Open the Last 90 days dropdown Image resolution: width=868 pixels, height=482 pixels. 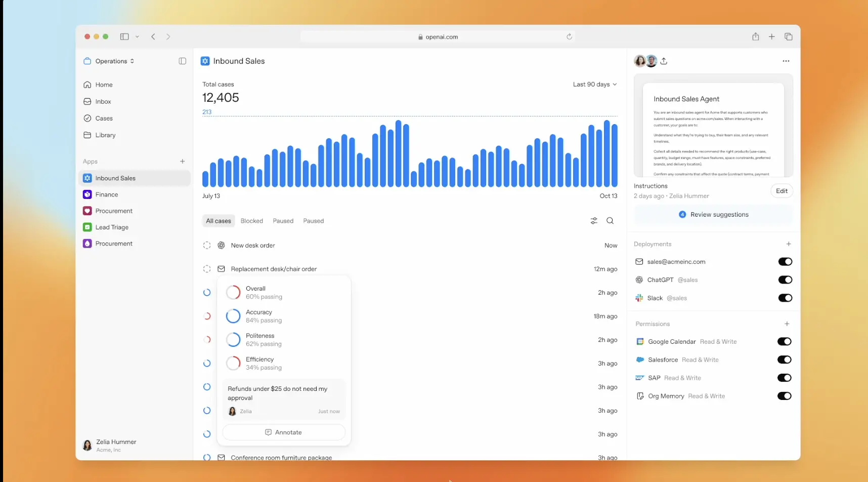[x=594, y=85]
